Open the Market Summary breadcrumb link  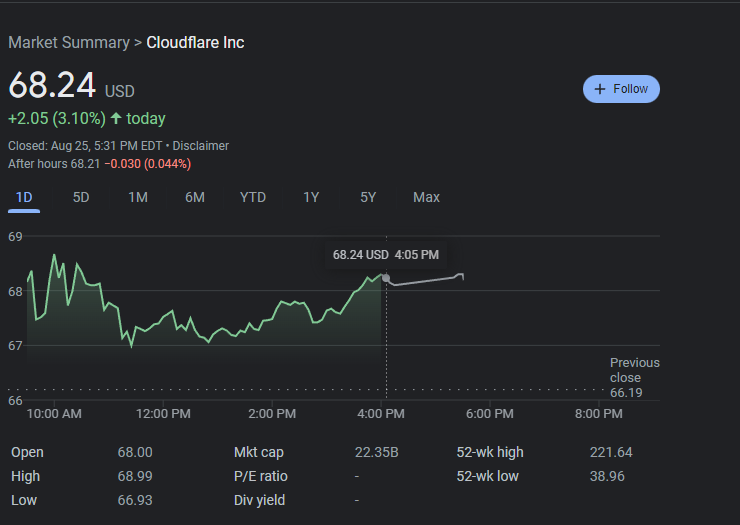pos(69,42)
